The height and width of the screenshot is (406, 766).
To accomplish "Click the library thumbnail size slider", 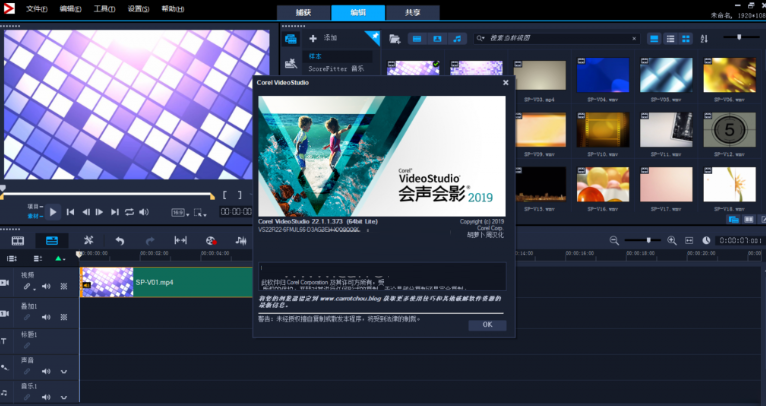I will click(742, 37).
